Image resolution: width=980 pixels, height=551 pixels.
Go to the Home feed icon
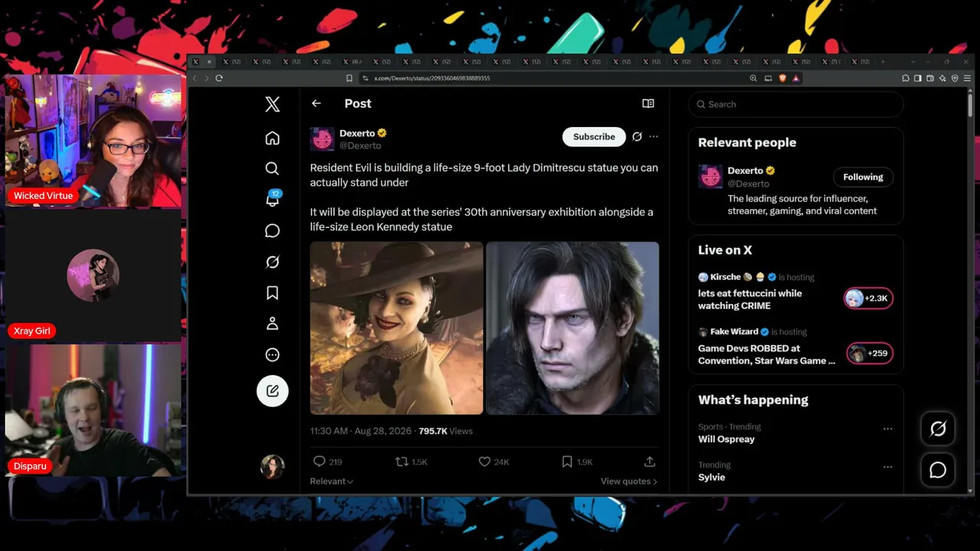273,138
